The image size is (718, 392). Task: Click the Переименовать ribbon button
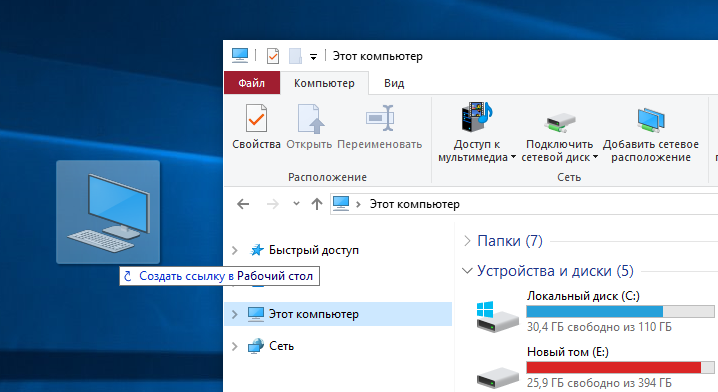(x=380, y=127)
